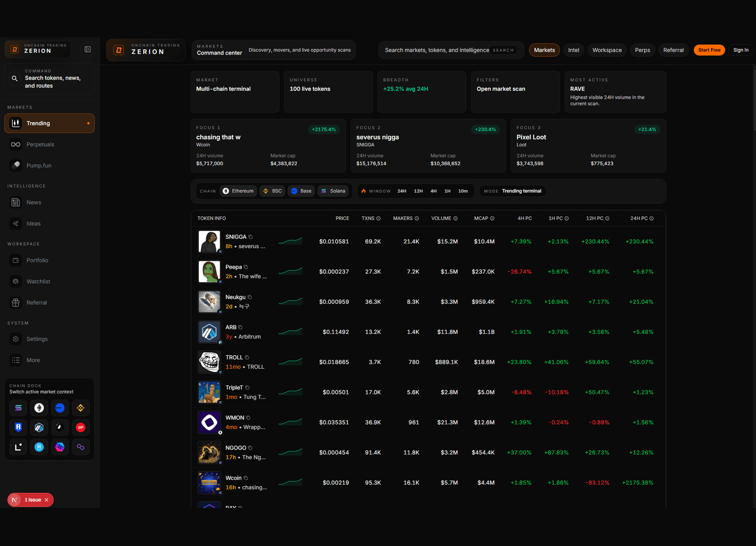756x546 pixels.
Task: Toggle the Ethereum chain filter
Action: click(238, 191)
